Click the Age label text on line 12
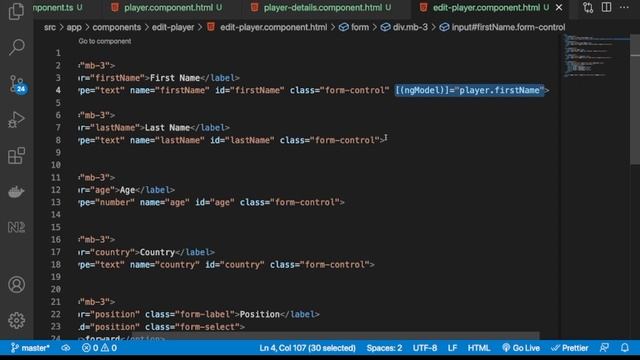This screenshot has height=360, width=640. 127,190
